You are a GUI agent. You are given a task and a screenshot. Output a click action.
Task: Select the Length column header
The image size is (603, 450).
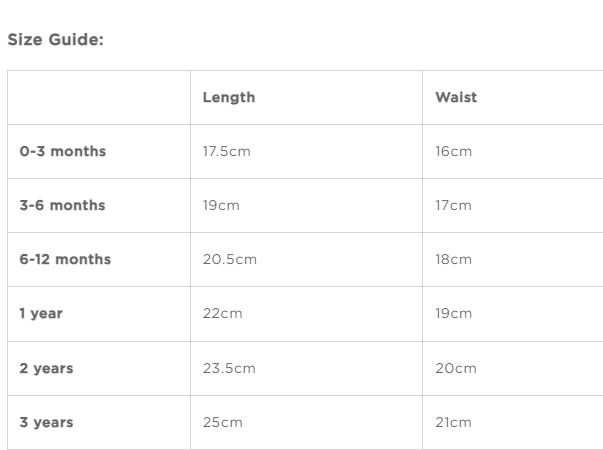click(229, 97)
